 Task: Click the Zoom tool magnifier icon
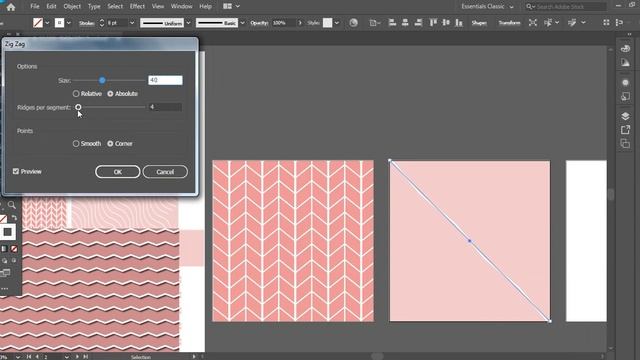(x=12, y=205)
